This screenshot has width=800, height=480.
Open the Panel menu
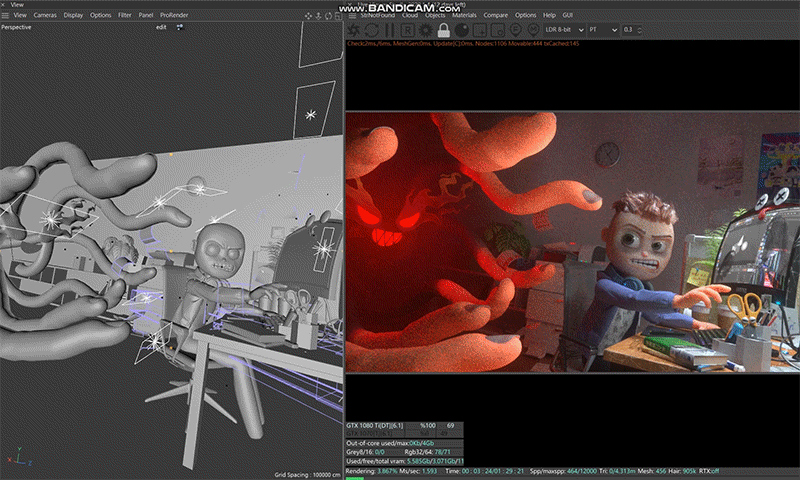[146, 15]
